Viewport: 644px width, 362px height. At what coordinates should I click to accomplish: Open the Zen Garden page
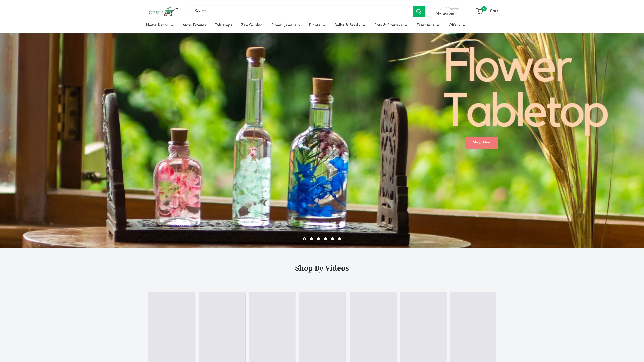(x=252, y=25)
